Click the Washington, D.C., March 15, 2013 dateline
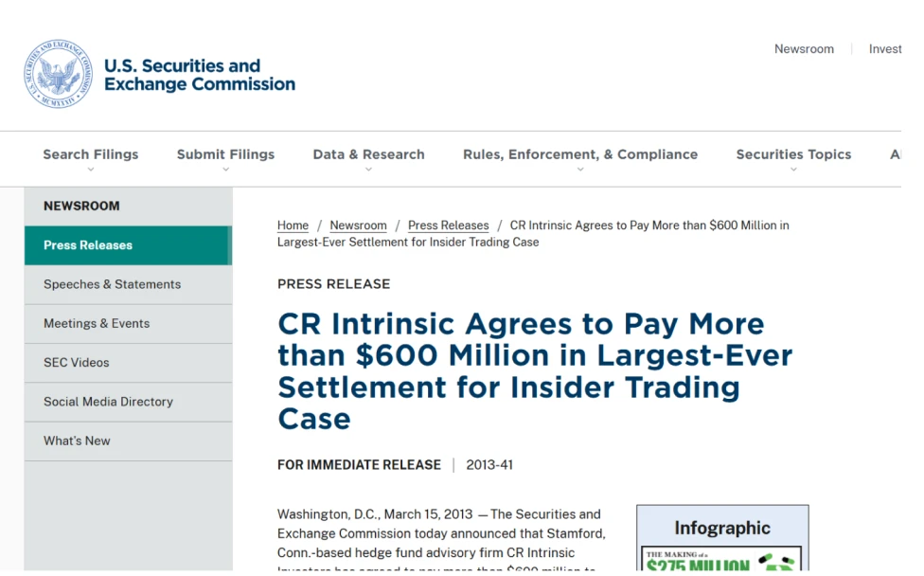This screenshot has width=924, height=576. pyautogui.click(x=375, y=514)
